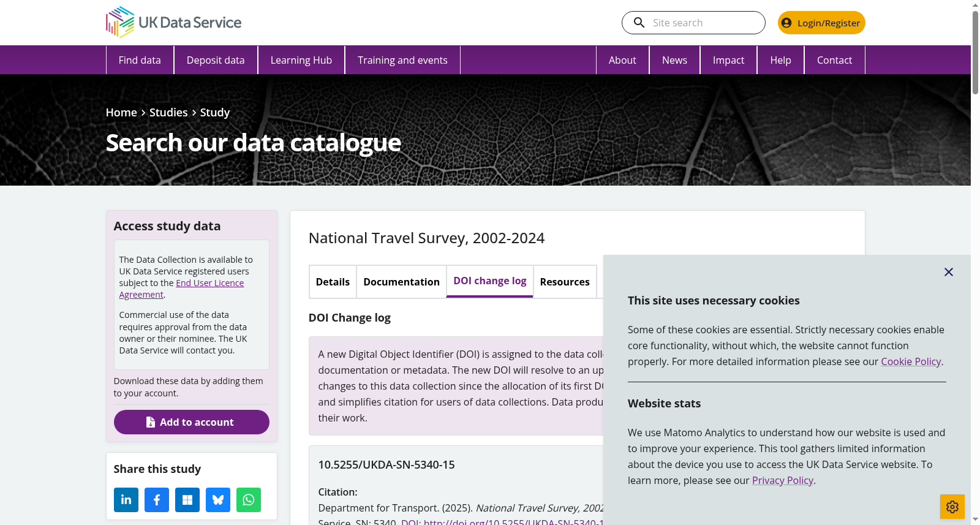The height and width of the screenshot is (525, 980).
Task: Switch to the Resources tab
Action: coord(565,282)
